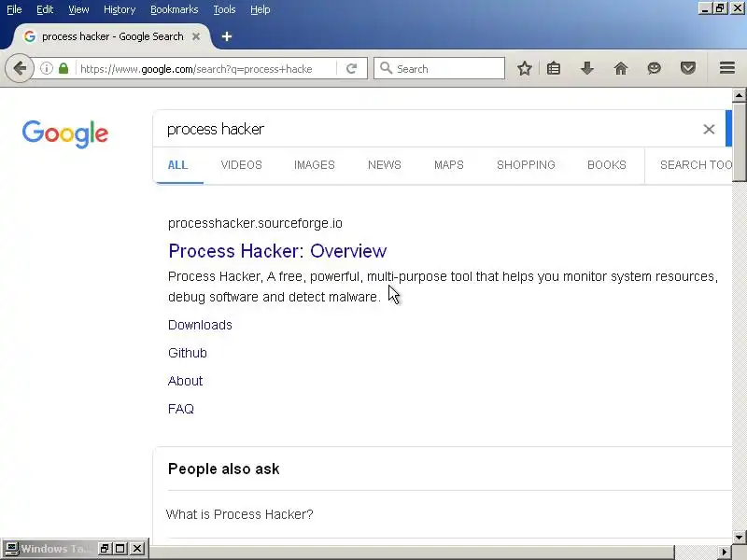
Task: Click the magnifier icon in the Search bar
Action: [387, 68]
